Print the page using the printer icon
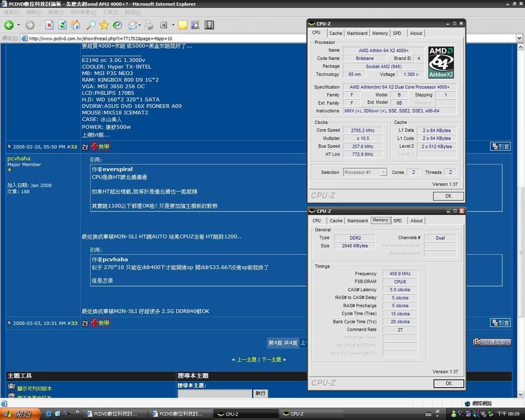 [149, 25]
